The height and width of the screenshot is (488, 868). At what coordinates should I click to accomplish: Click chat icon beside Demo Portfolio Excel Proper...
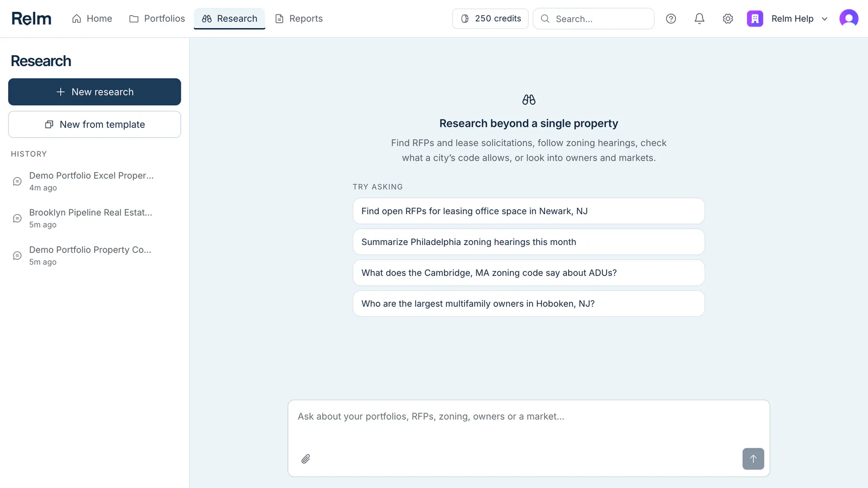17,182
